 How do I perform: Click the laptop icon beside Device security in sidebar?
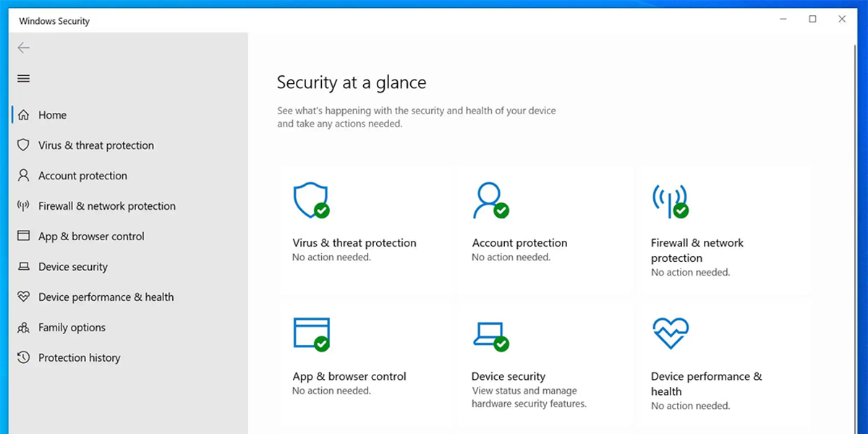tap(24, 267)
